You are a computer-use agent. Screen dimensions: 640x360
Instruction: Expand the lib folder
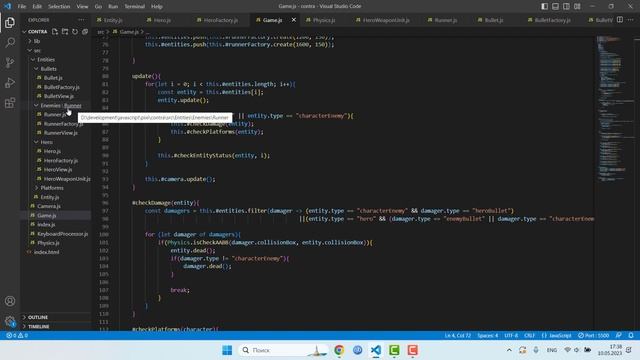pyautogui.click(x=37, y=41)
